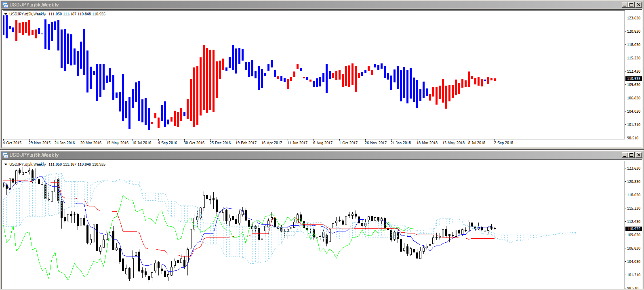Click the 4 Sep 2016 date label

click(x=167, y=143)
